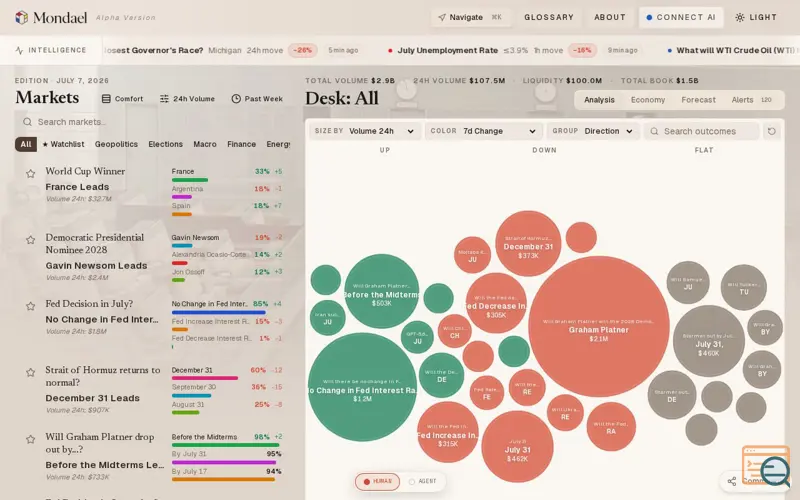Open the Michigan Governor's Race ticker item
The image size is (800, 500).
click(232, 51)
